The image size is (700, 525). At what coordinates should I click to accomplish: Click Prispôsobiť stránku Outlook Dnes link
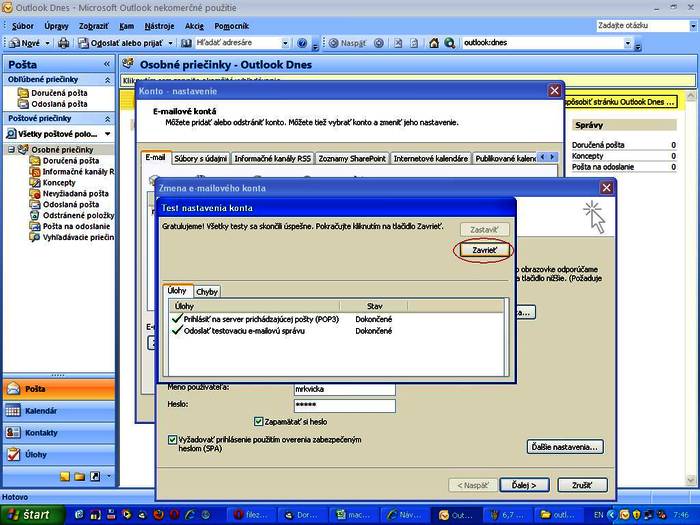pyautogui.click(x=621, y=102)
